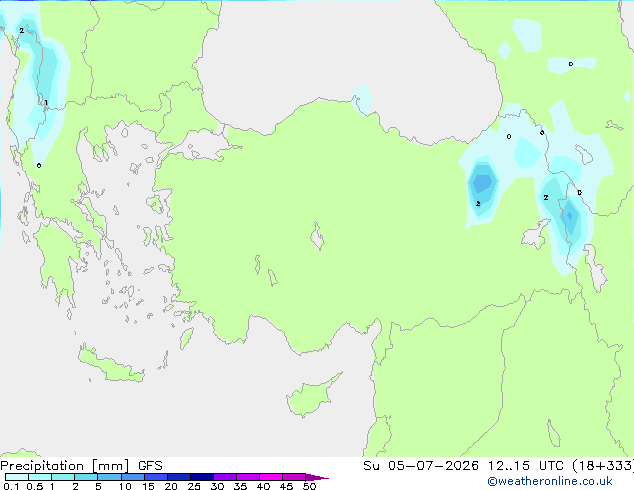Click the above-50 mm arrow tip of legend
This screenshot has width=634, height=490.
point(317,477)
